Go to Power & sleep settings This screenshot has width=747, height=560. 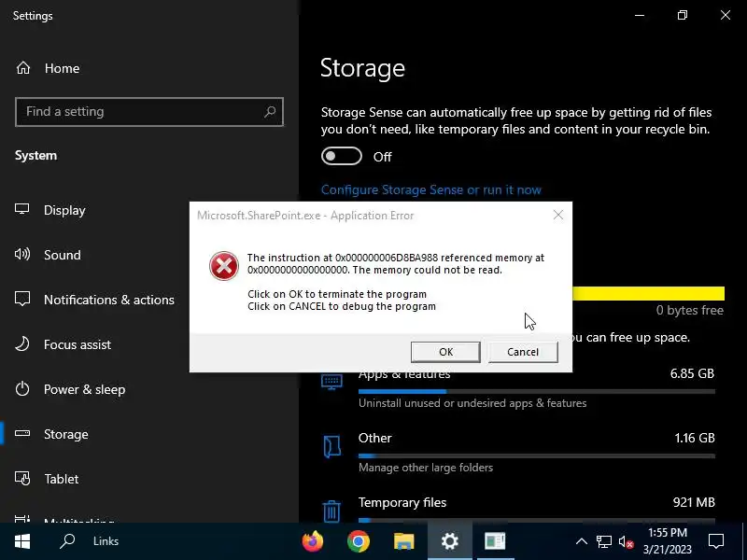(x=84, y=389)
